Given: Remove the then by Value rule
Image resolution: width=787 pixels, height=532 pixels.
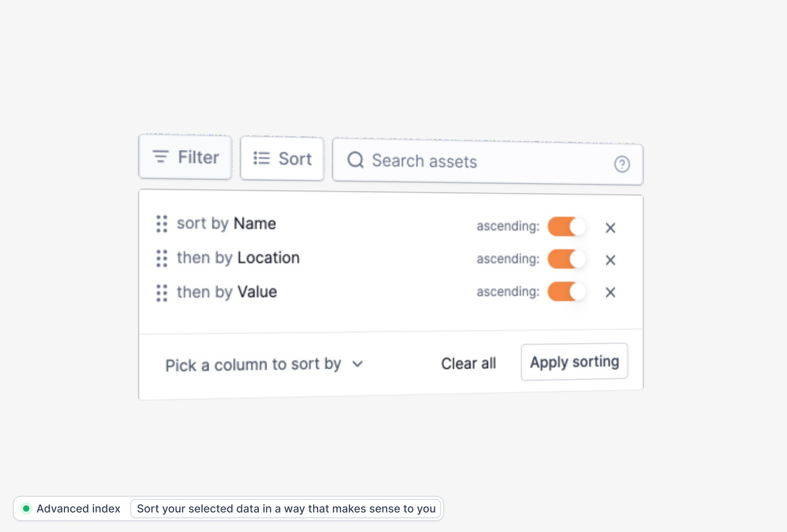Looking at the screenshot, I should click(610, 292).
